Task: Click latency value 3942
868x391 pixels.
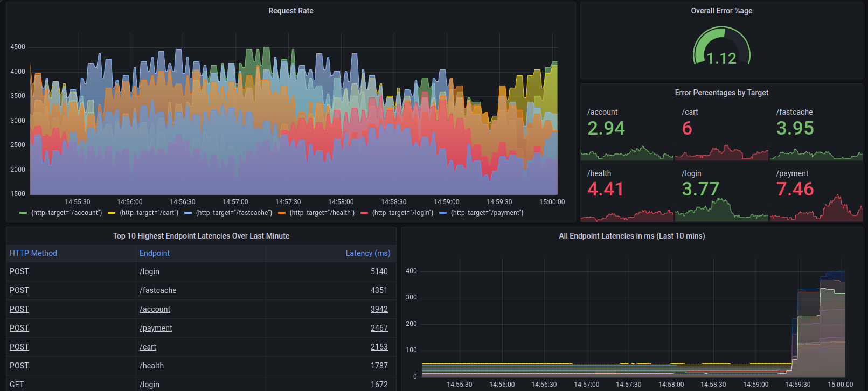Action: (x=379, y=309)
